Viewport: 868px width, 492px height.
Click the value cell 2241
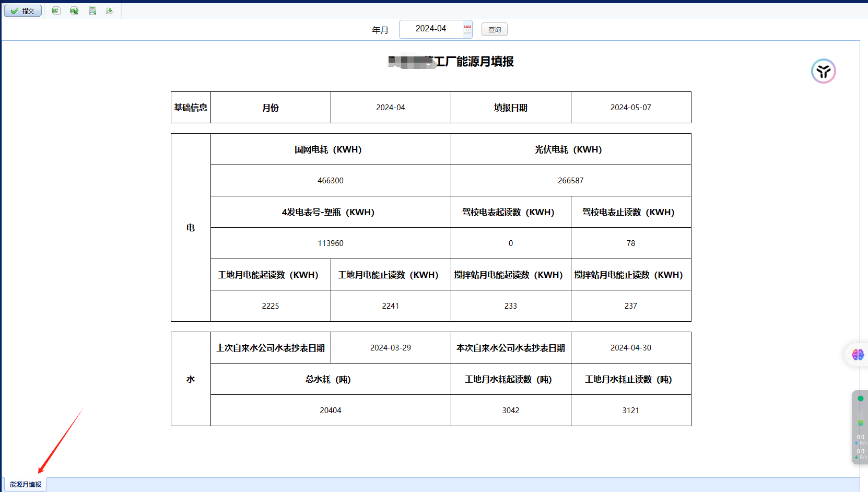click(391, 306)
